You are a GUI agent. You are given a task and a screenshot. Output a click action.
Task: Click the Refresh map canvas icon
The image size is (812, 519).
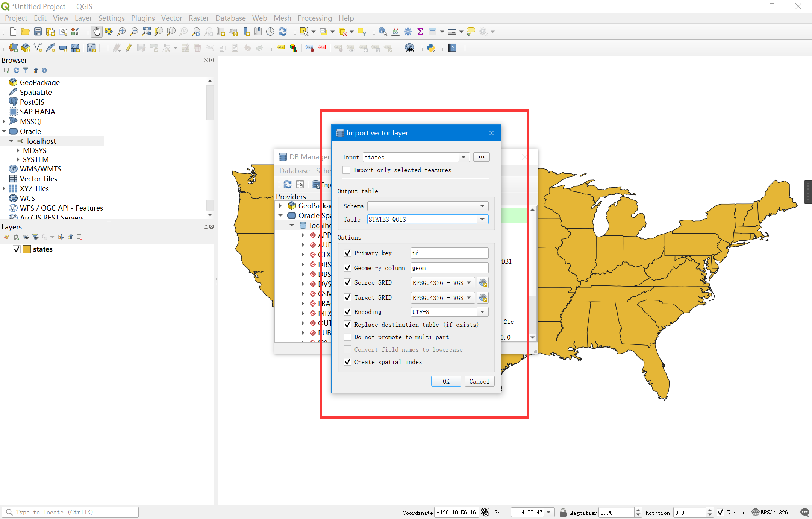point(283,32)
